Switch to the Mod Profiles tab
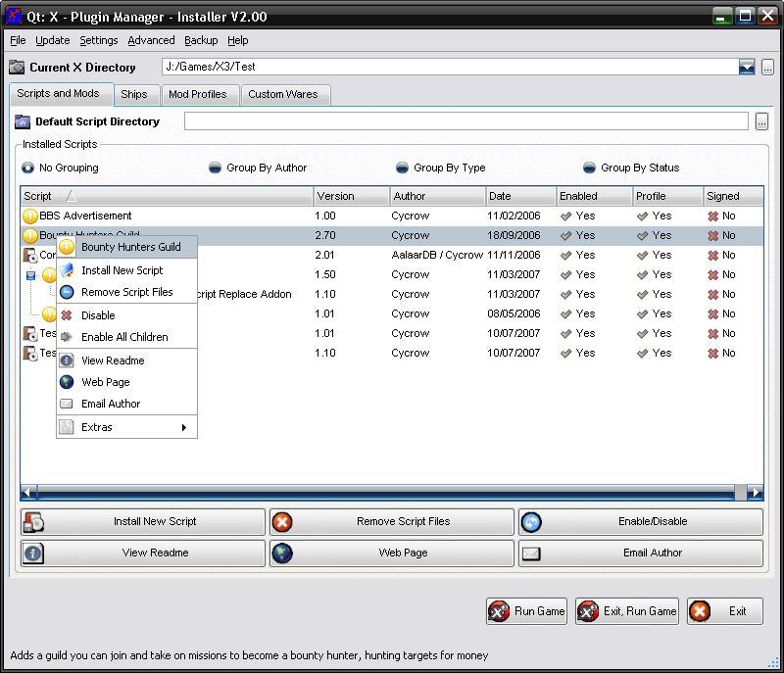 pos(197,94)
